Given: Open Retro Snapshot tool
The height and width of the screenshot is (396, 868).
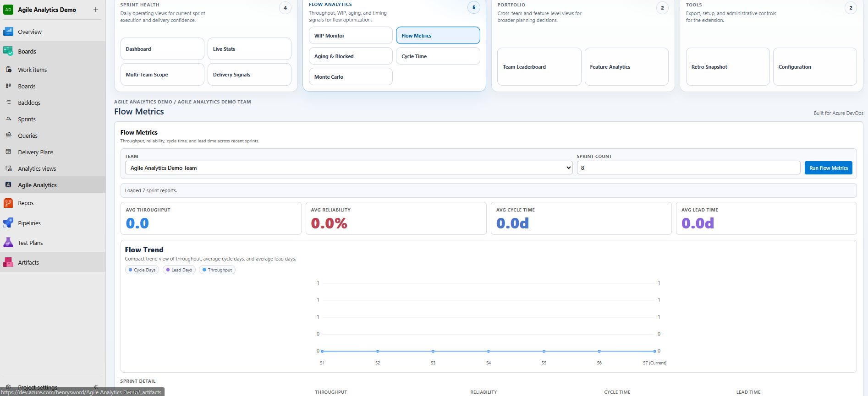Looking at the screenshot, I should 728,67.
